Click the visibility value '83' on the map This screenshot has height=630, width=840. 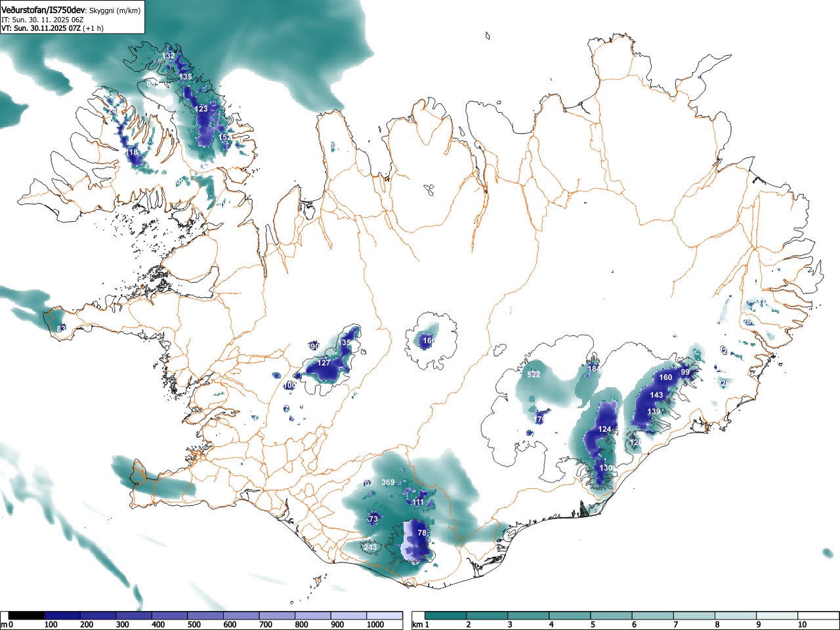click(x=61, y=328)
